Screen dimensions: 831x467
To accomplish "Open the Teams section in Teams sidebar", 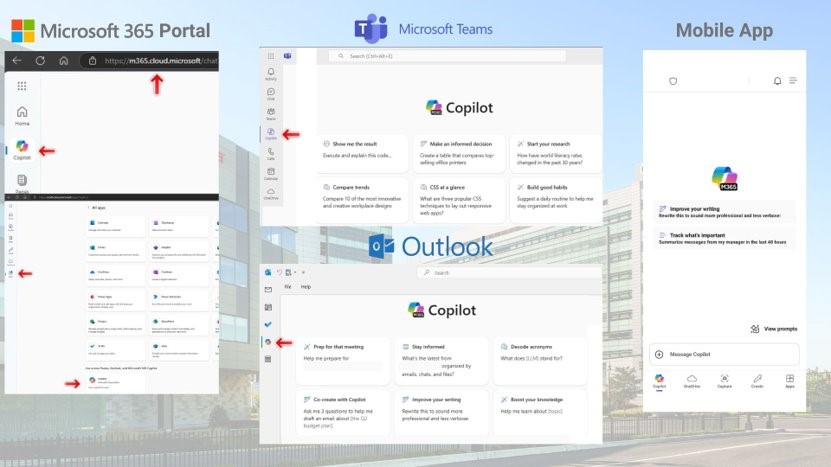I will pos(271,113).
